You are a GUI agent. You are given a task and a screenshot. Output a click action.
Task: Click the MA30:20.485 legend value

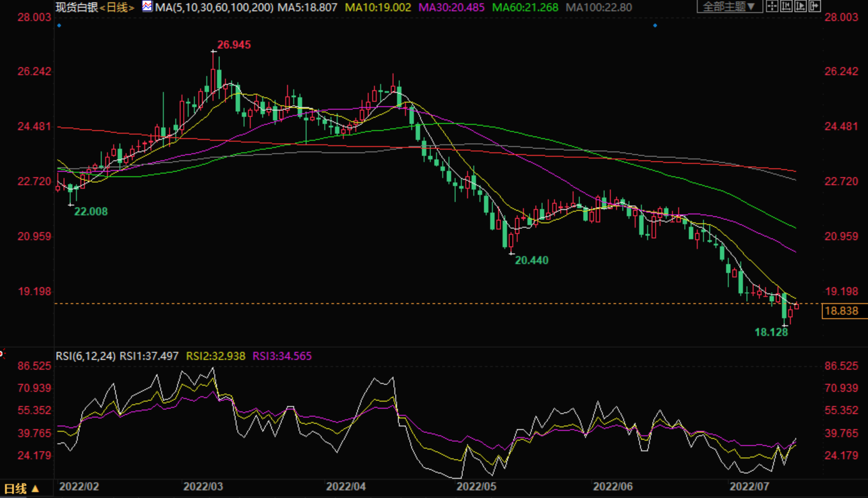451,7
